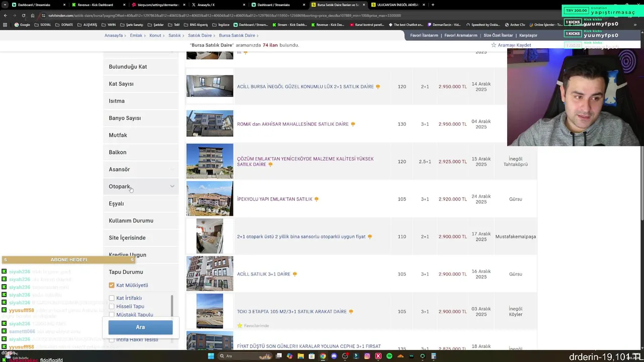The width and height of the screenshot is (644, 362).
Task: Click the star icon beside Aramayı Kaydet
Action: [494, 45]
